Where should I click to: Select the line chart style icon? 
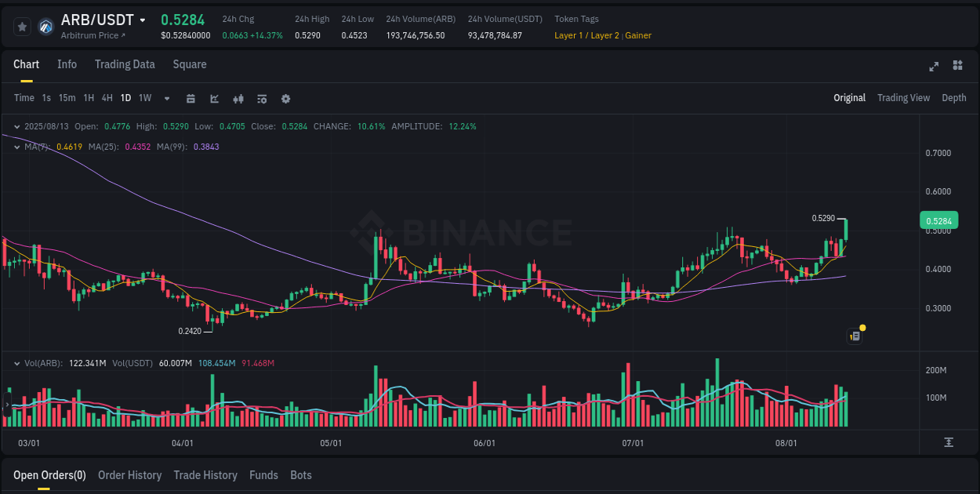(x=213, y=99)
